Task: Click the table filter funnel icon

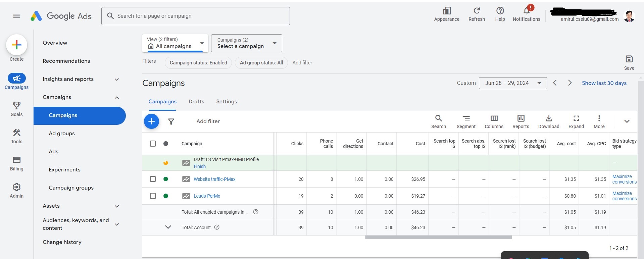Action: click(x=171, y=121)
